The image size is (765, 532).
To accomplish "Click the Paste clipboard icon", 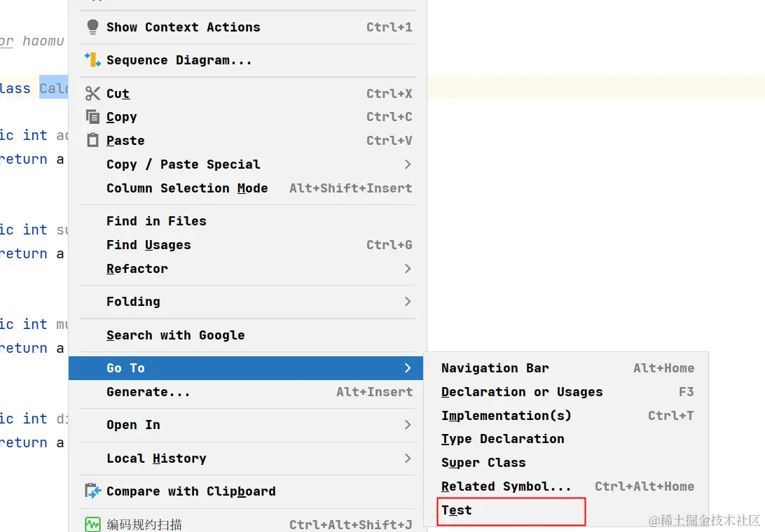I will [92, 141].
